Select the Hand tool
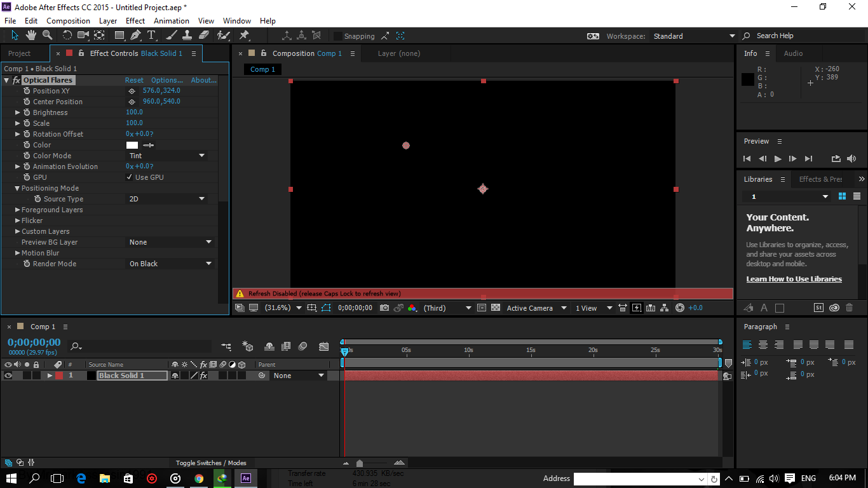 30,36
